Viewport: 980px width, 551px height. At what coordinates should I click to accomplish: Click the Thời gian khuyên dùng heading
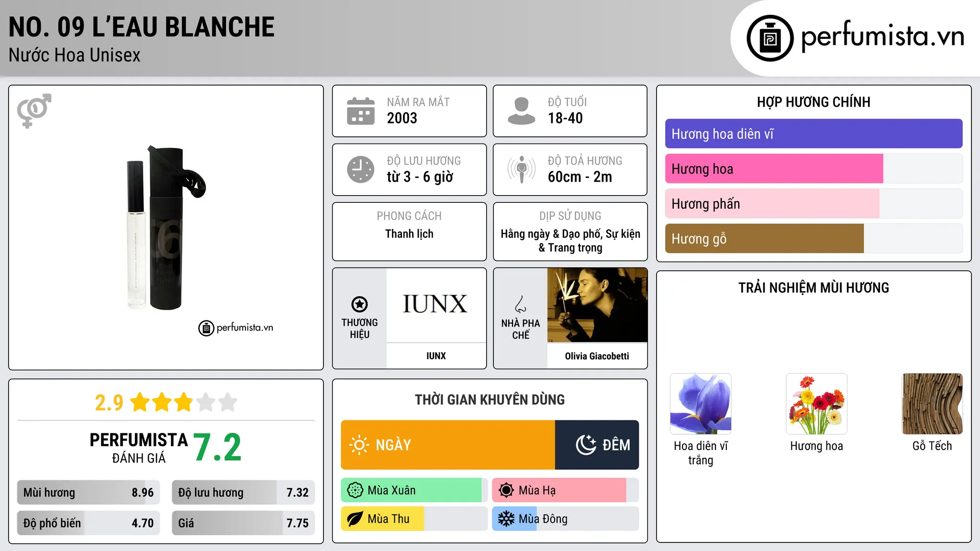490,399
